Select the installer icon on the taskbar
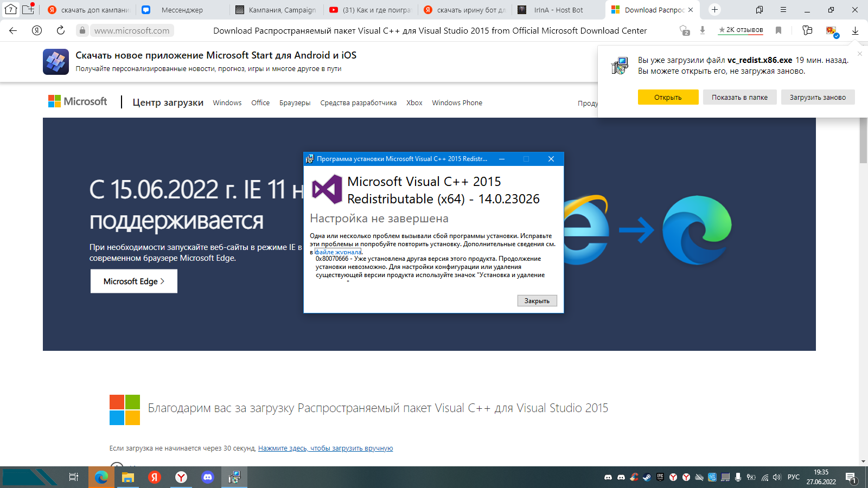The image size is (868, 488). point(234,477)
